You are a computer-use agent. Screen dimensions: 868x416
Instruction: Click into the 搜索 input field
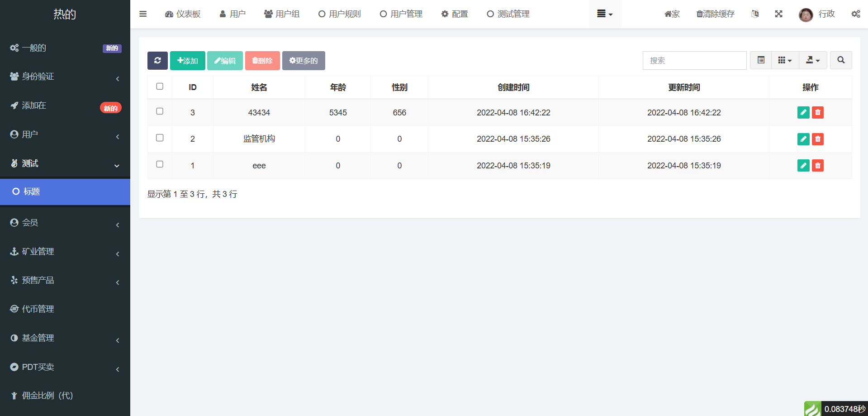click(694, 61)
